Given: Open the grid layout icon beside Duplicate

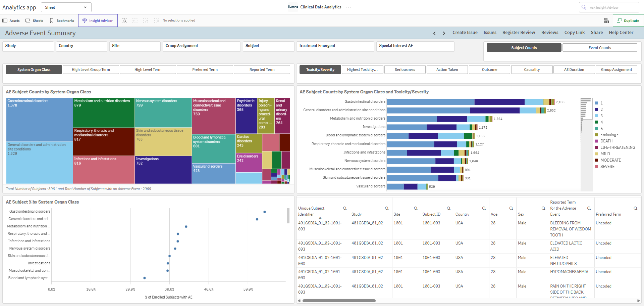Looking at the screenshot, I should (607, 20).
